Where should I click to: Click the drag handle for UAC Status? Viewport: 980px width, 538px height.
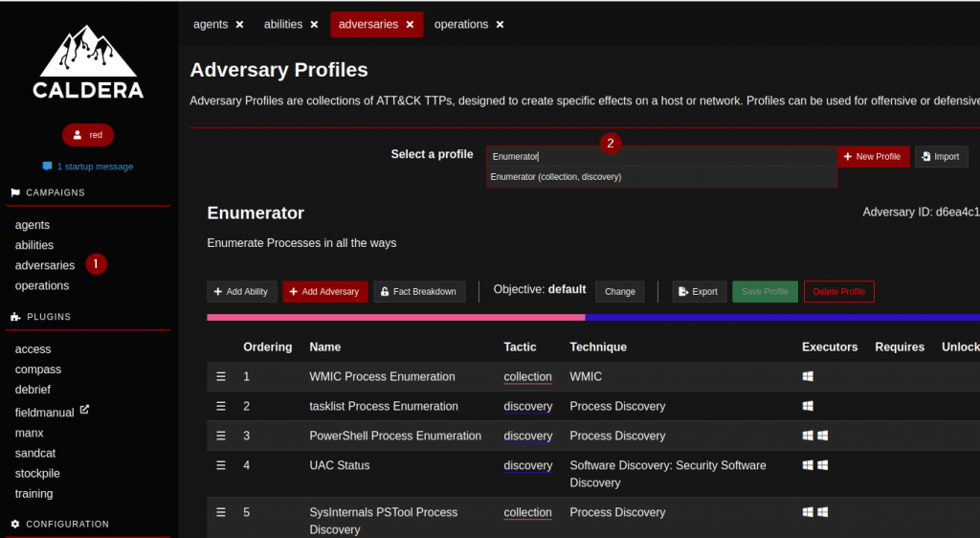(221, 465)
